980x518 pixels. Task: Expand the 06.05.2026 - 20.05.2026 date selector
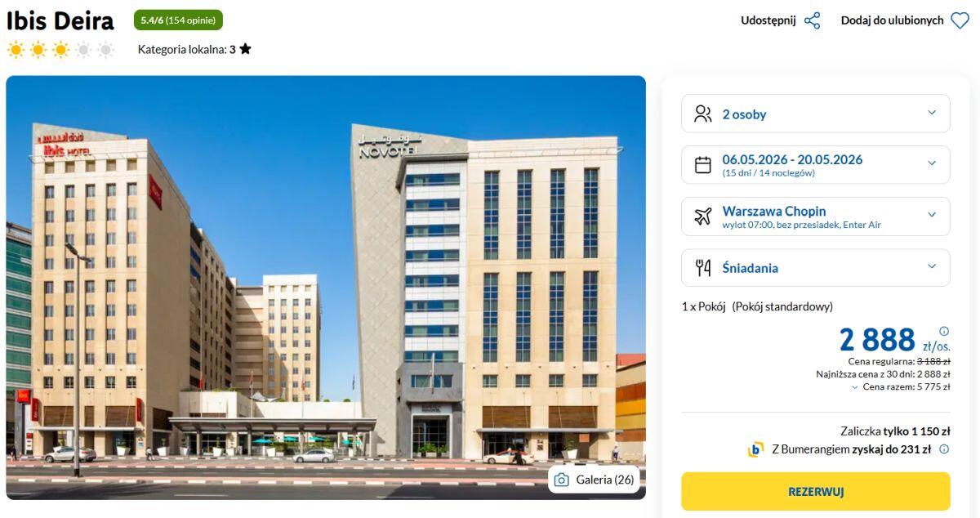(816, 165)
